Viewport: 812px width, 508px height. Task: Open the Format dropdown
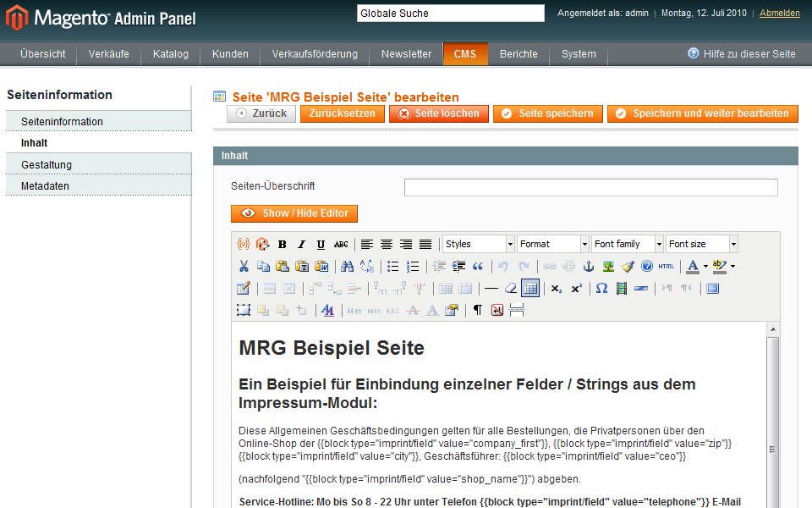pos(553,244)
